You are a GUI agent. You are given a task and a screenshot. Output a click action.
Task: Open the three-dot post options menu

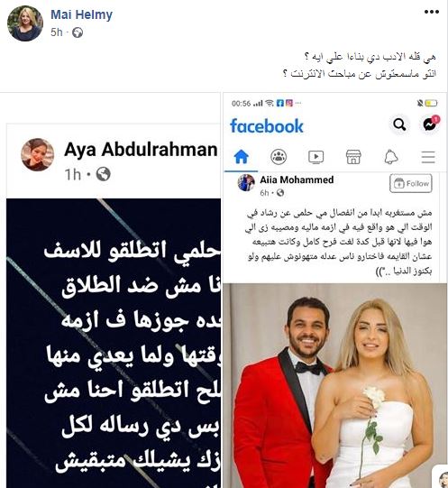click(x=432, y=12)
